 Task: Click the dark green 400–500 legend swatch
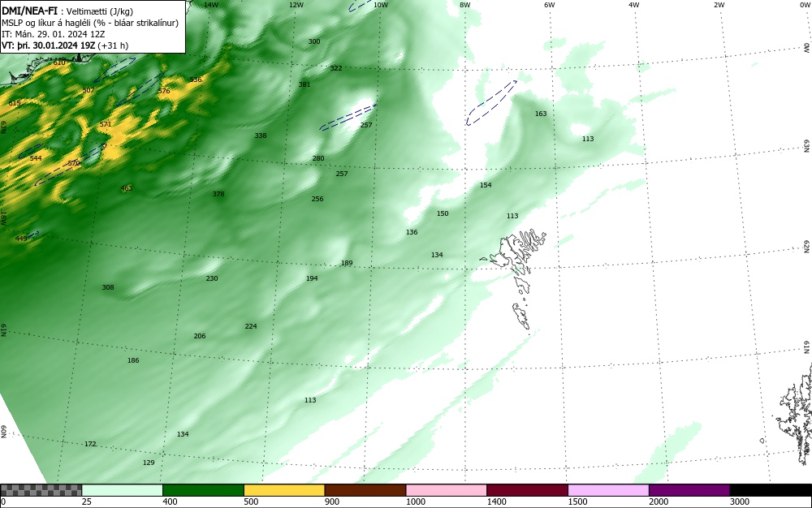[x=203, y=490]
